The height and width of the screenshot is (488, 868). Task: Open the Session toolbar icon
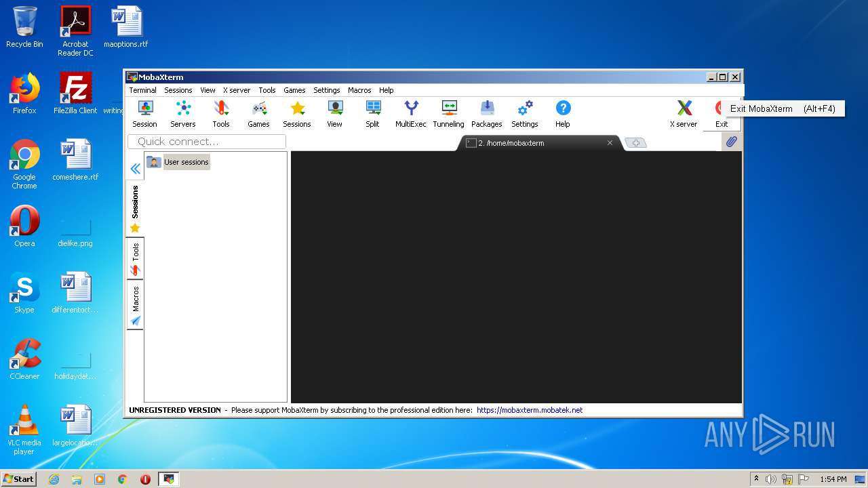tap(144, 114)
